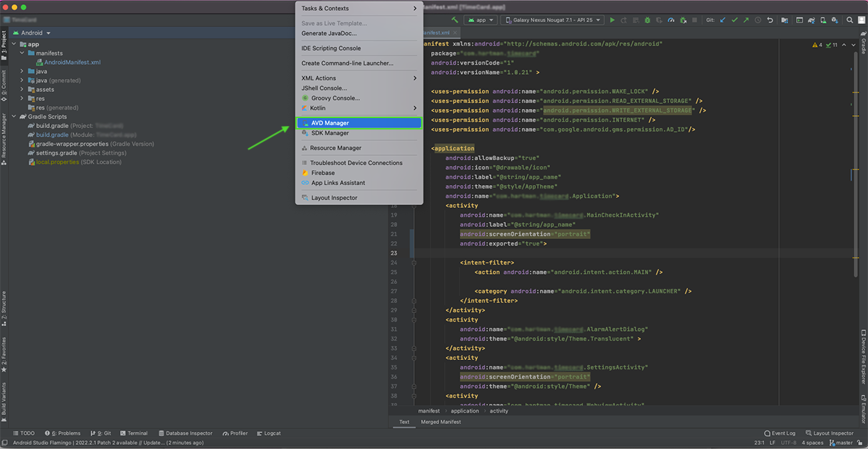Open Search Everywhere magnifier icon

pyautogui.click(x=850, y=19)
